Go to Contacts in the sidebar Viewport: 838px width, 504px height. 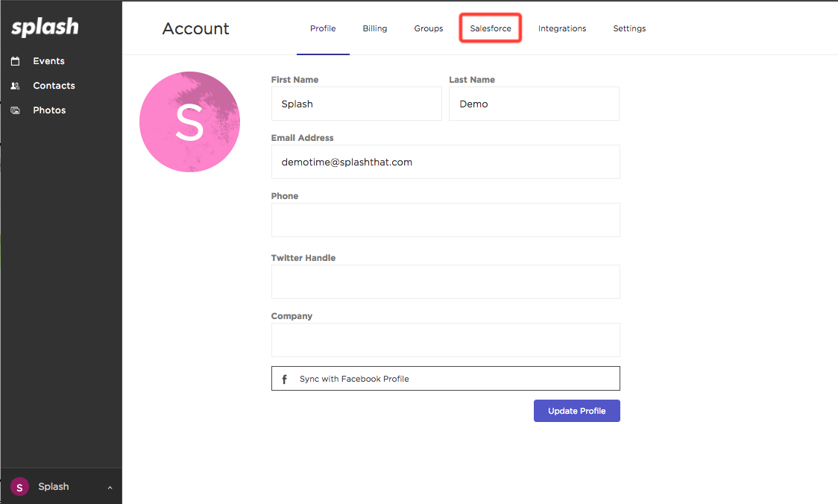54,86
